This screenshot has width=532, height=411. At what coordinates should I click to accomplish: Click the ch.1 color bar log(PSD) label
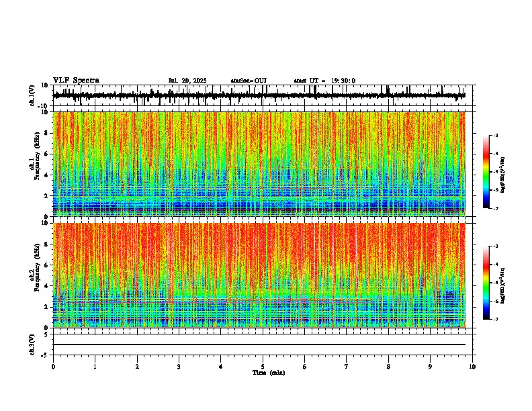coord(502,175)
